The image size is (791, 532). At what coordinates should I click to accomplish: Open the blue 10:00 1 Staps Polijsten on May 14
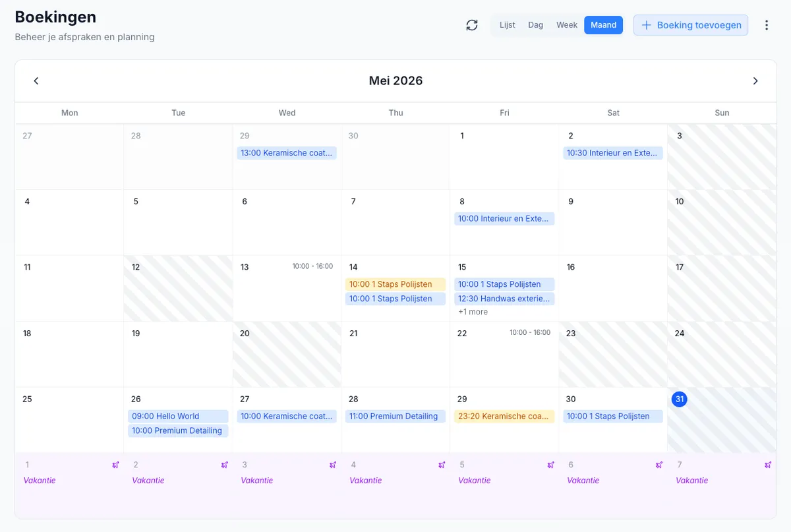point(395,299)
